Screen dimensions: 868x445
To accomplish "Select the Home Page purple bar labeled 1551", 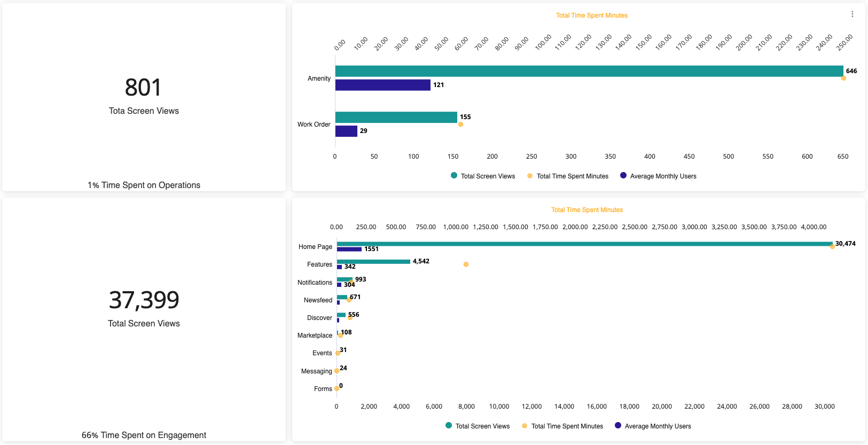I will (349, 249).
